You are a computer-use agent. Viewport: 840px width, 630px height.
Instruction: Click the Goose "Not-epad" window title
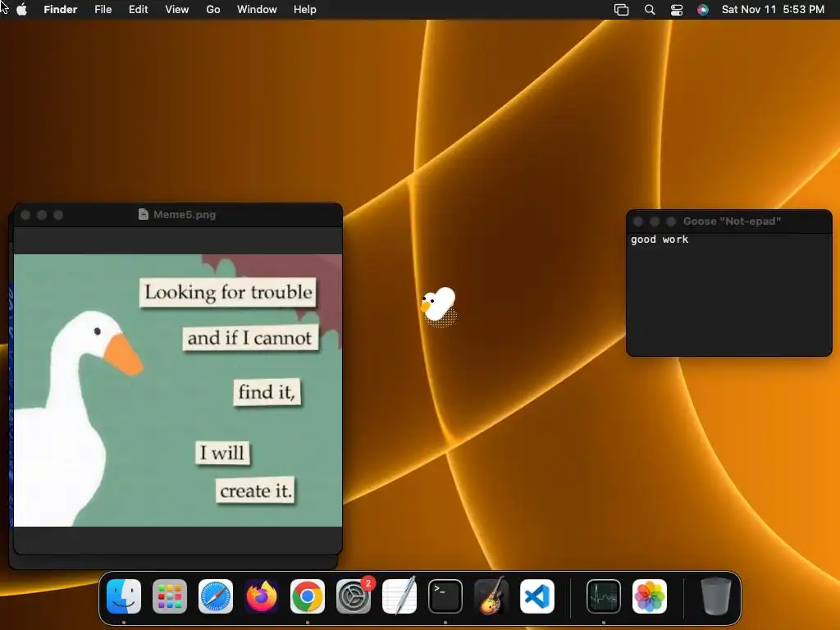point(732,221)
